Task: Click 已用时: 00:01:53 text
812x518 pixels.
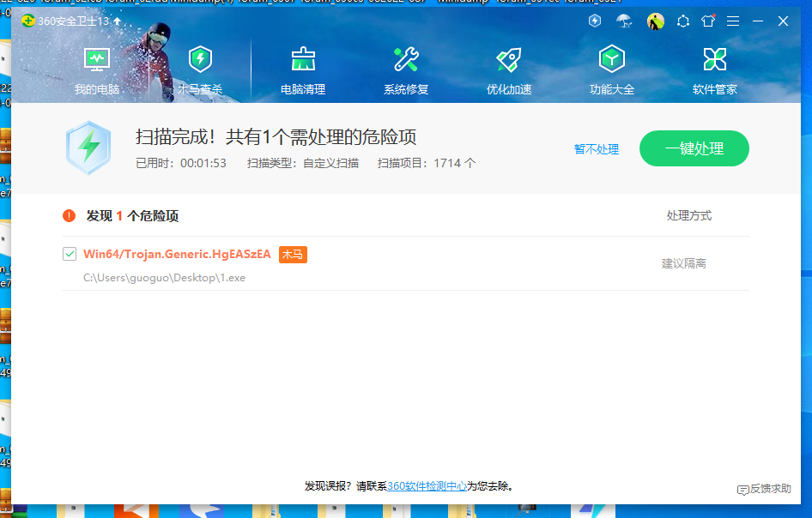Action: (181, 164)
